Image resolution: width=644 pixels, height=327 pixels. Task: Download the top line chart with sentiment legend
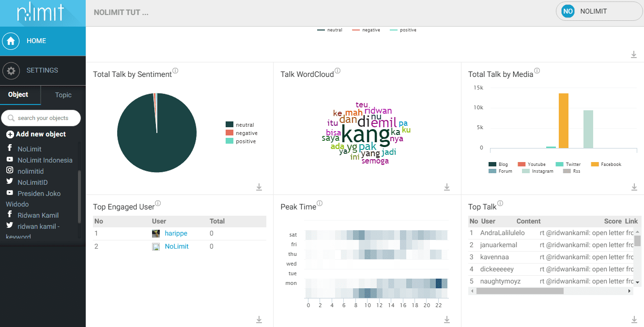[x=634, y=55]
